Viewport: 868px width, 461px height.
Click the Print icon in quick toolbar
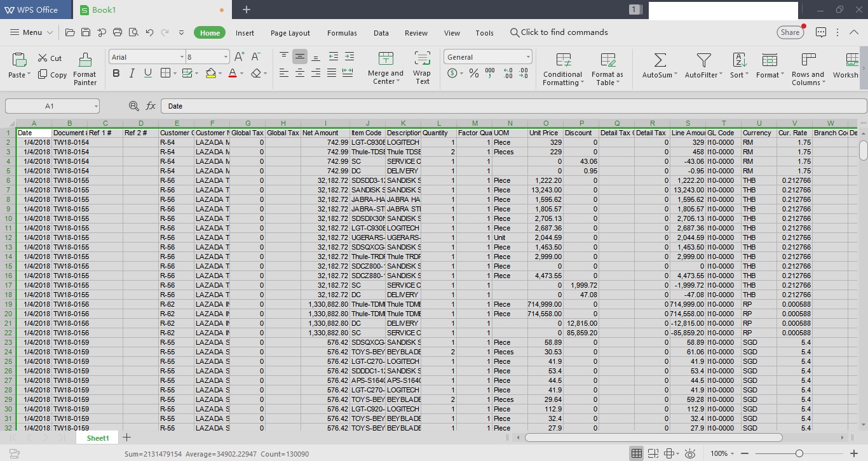(118, 32)
